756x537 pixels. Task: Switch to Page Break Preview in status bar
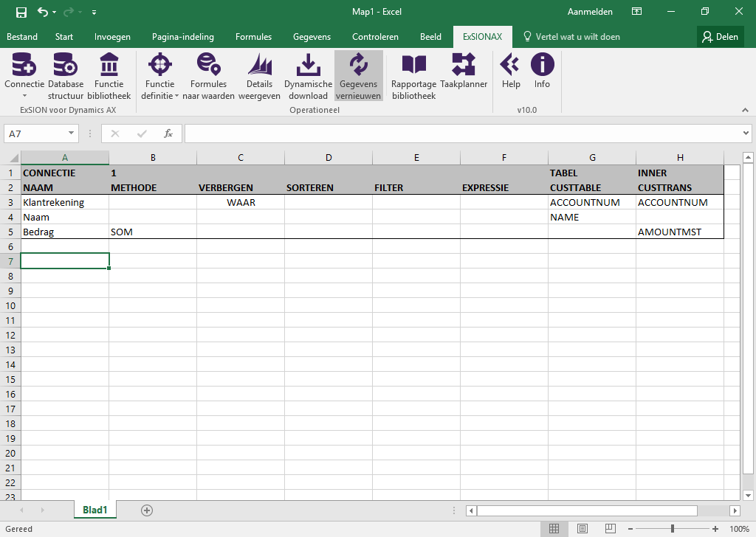click(610, 529)
